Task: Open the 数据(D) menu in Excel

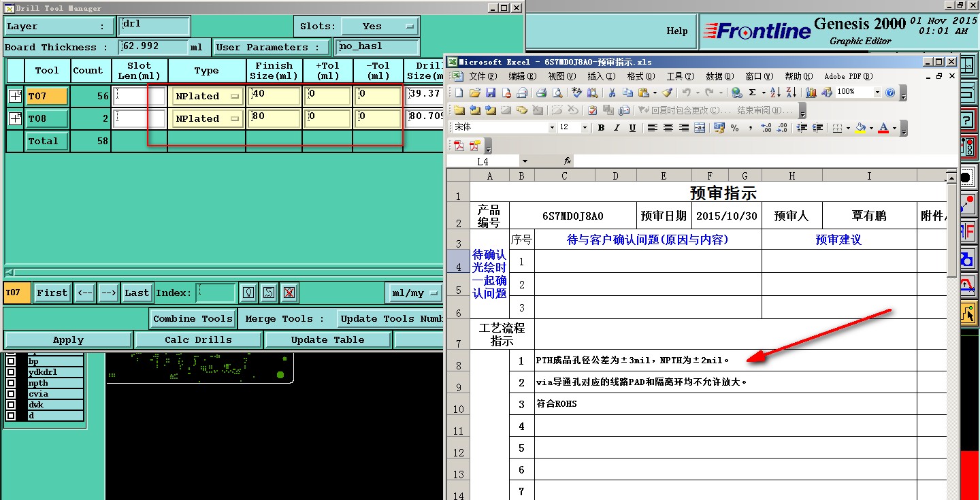Action: point(719,76)
